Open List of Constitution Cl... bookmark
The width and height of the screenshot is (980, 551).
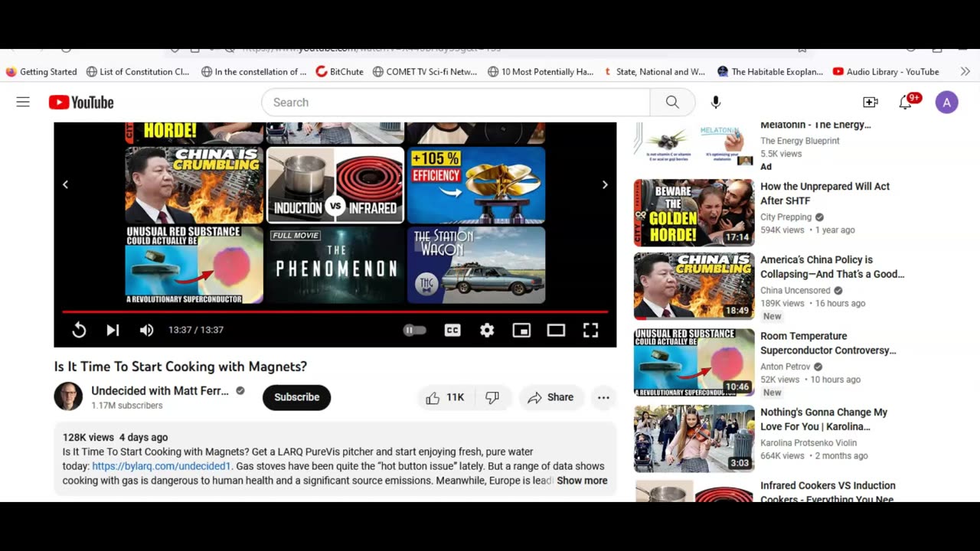pyautogui.click(x=138, y=72)
